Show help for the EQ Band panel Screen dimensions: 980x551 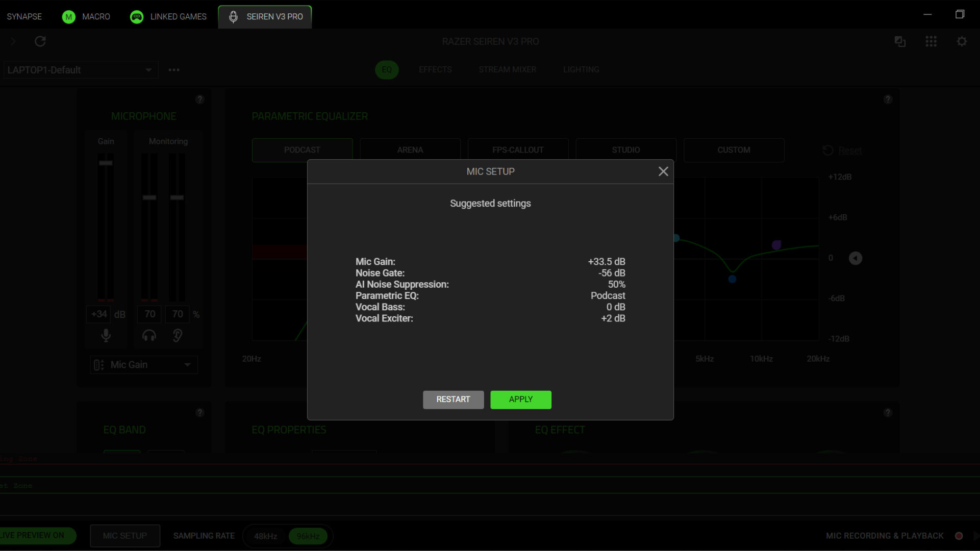(x=200, y=413)
